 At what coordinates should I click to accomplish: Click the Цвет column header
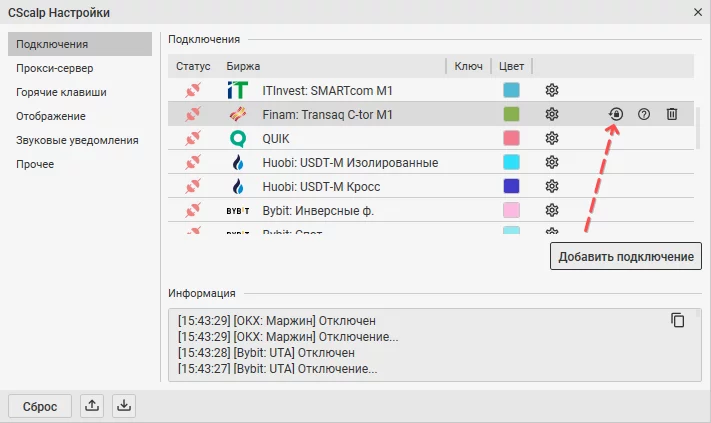[x=511, y=66]
